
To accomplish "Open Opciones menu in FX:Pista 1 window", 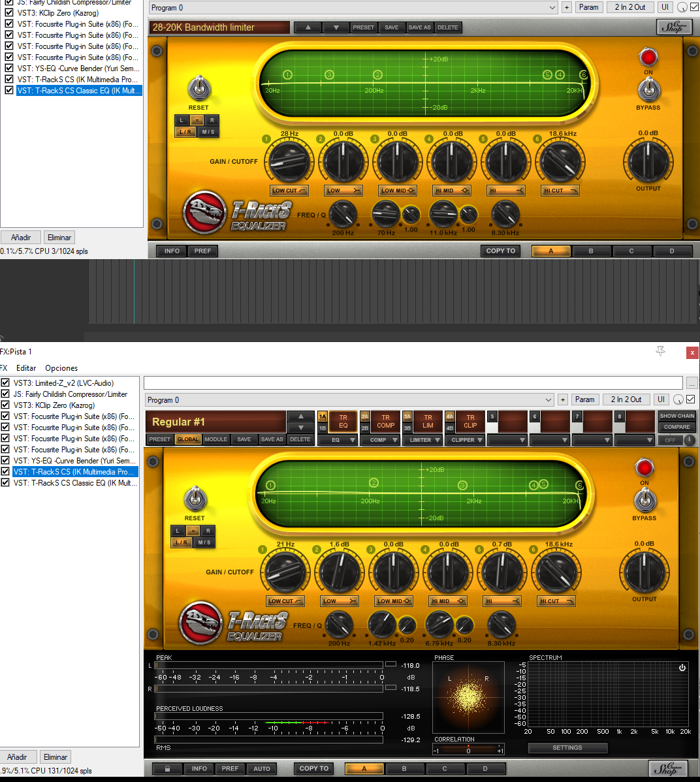I will tap(61, 368).
